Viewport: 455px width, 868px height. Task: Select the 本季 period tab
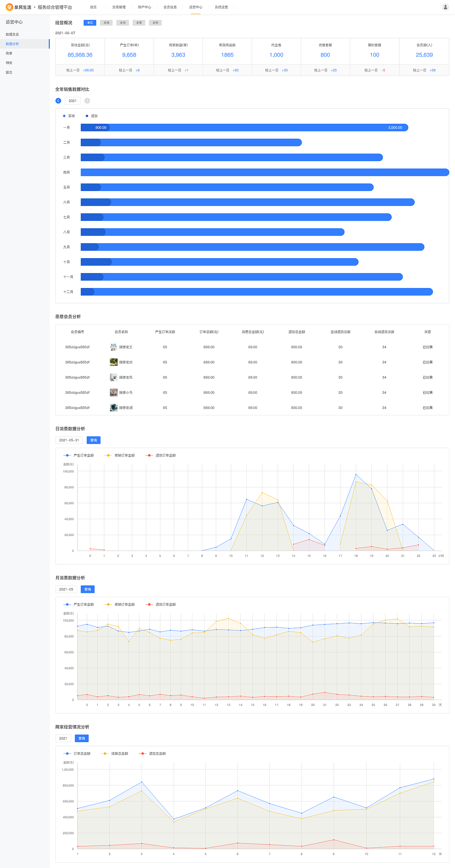coord(139,23)
